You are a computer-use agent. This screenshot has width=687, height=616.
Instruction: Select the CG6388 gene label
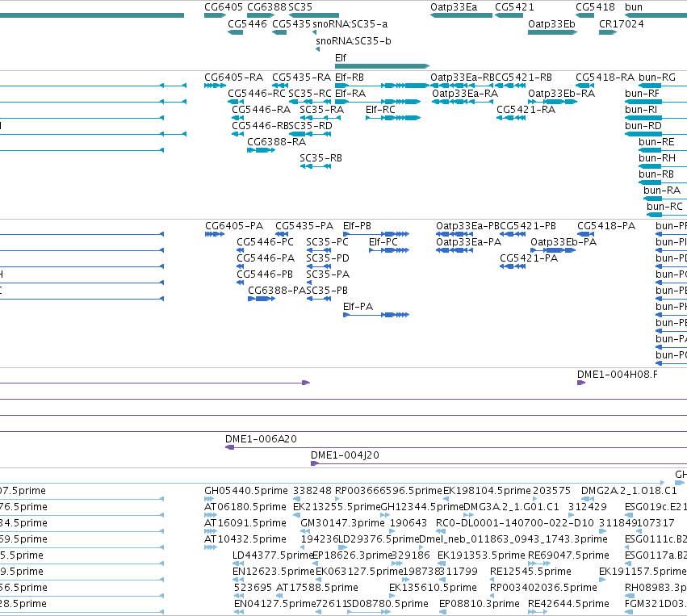(266, 7)
